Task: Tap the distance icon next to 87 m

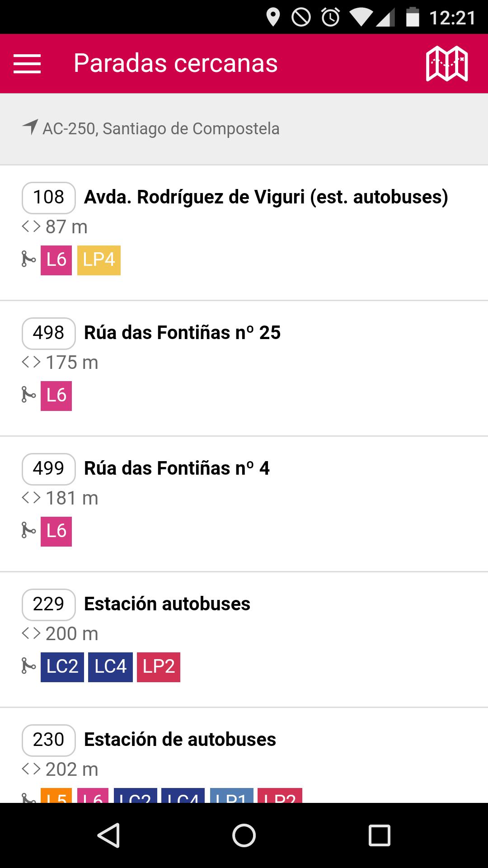Action: pos(31,226)
